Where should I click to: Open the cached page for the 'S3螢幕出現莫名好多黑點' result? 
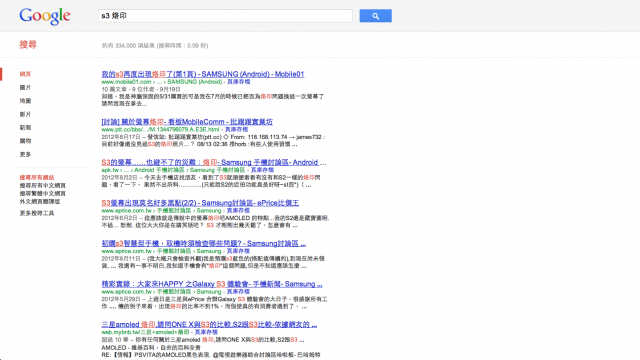[238, 210]
